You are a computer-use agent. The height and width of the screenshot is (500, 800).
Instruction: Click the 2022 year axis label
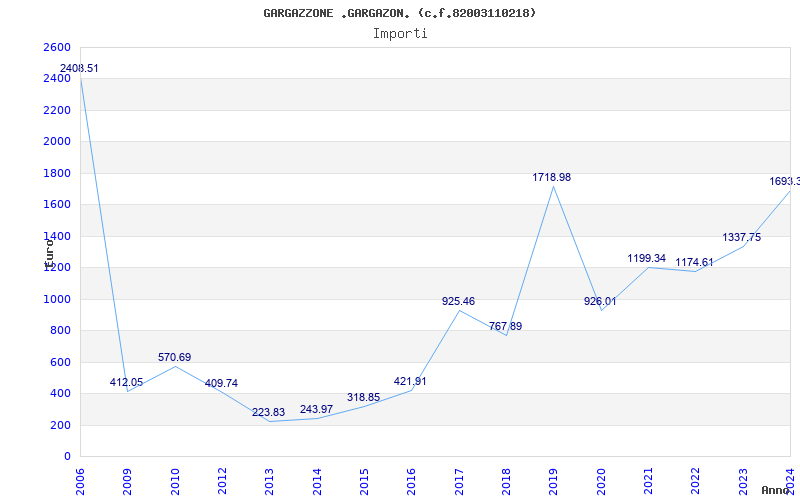(696, 480)
